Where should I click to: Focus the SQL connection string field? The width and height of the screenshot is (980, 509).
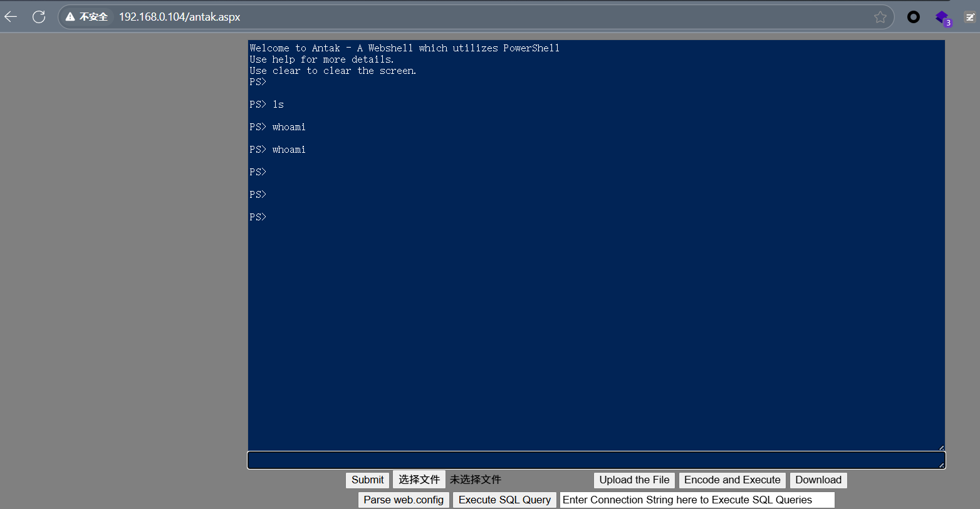[x=697, y=500]
